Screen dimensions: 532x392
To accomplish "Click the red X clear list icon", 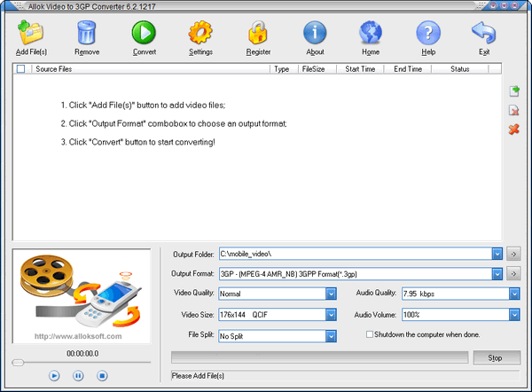I will click(514, 129).
